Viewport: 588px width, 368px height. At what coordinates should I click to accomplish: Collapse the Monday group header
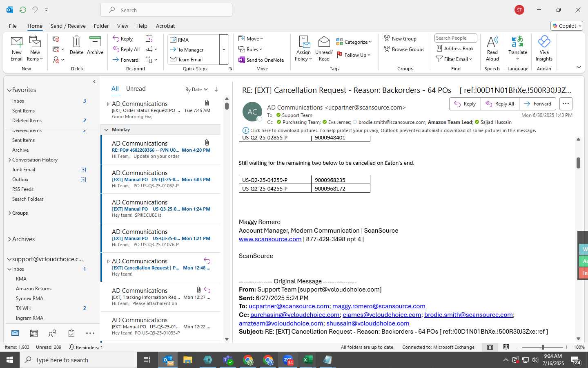[106, 130]
